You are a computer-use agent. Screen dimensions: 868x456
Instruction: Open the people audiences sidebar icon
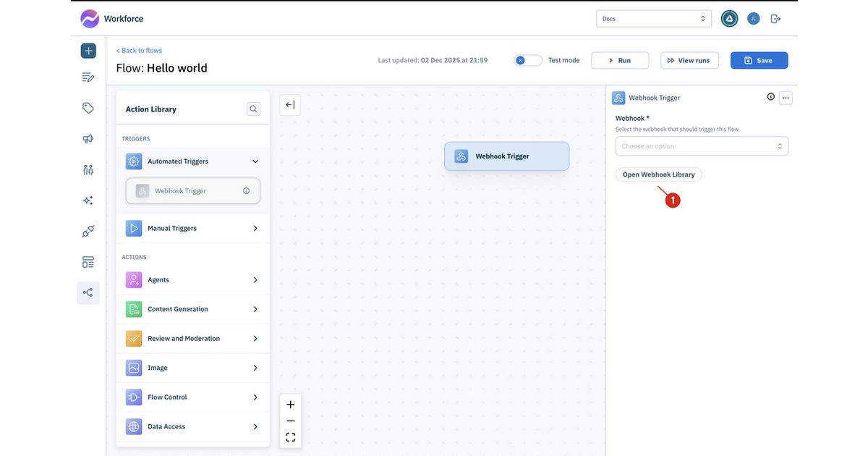(x=88, y=169)
